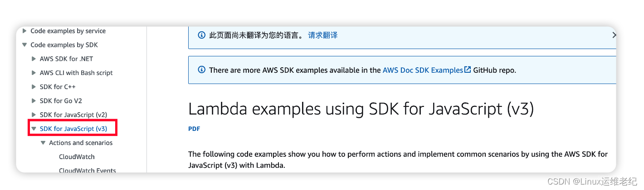Expand SDK for JavaScript (v2) arrow
This screenshot has height=190, width=644.
34,115
